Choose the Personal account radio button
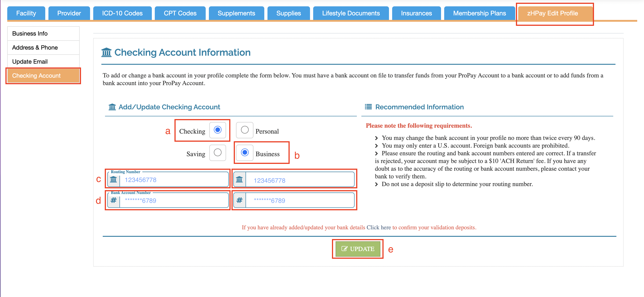 (x=245, y=130)
